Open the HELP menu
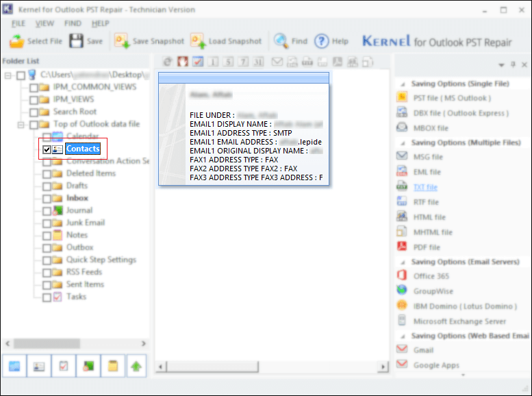The height and width of the screenshot is (396, 532). 101,23
